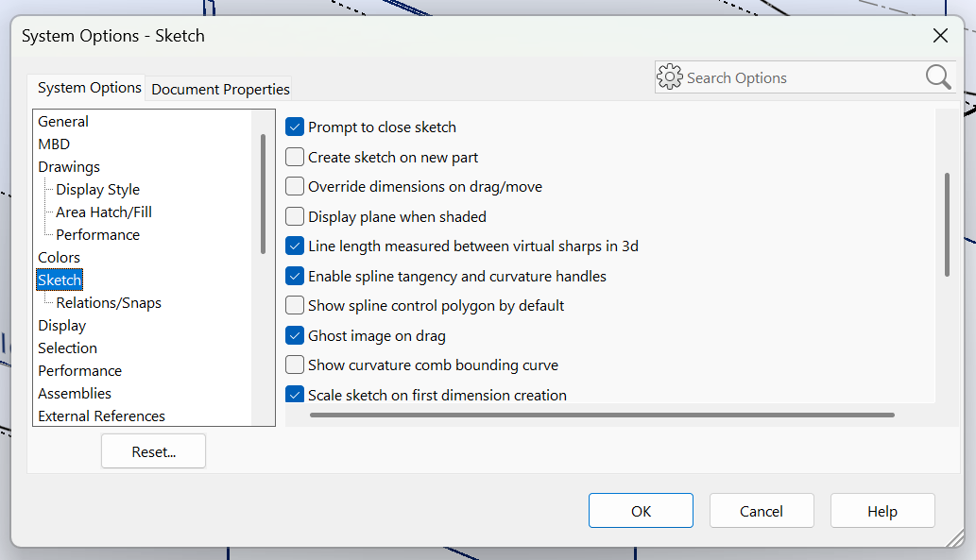Select Relations/Snaps under Sketch

pos(109,303)
